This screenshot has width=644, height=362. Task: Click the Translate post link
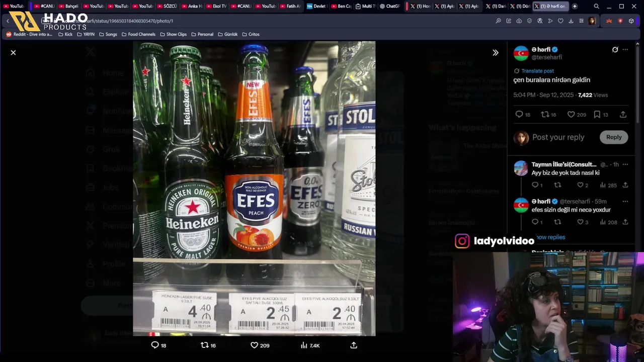[537, 71]
